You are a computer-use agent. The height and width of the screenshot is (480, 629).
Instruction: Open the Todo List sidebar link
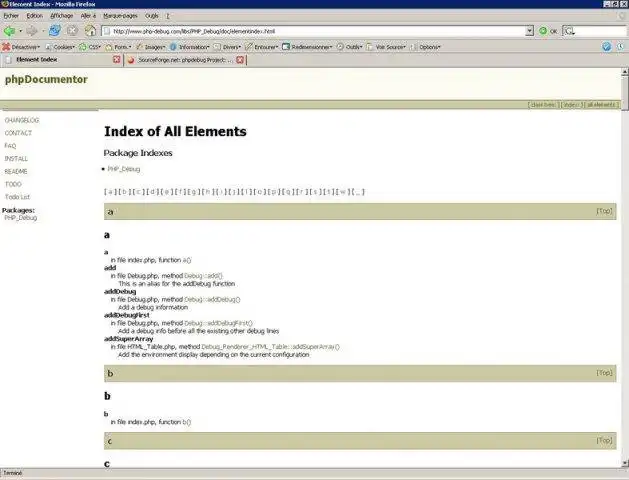[x=17, y=197]
